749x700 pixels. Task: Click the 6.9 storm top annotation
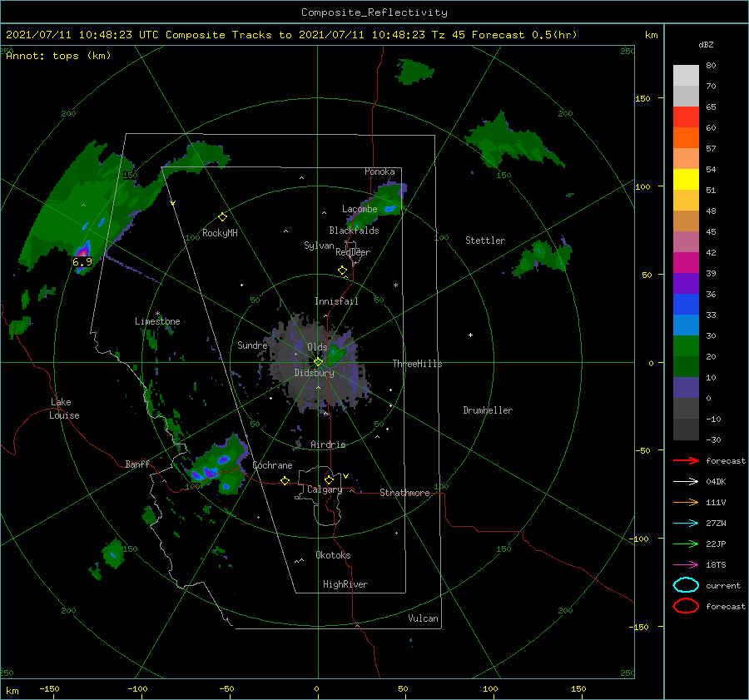[82, 262]
